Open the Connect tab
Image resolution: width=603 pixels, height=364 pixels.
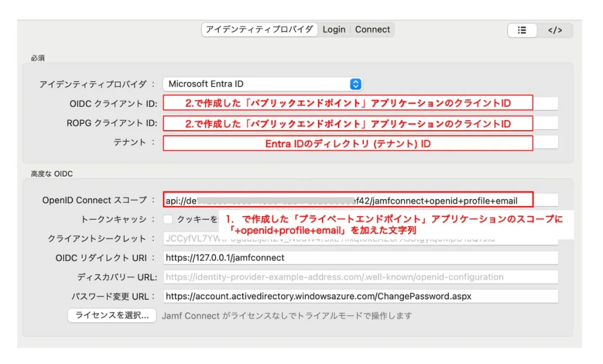coord(372,29)
